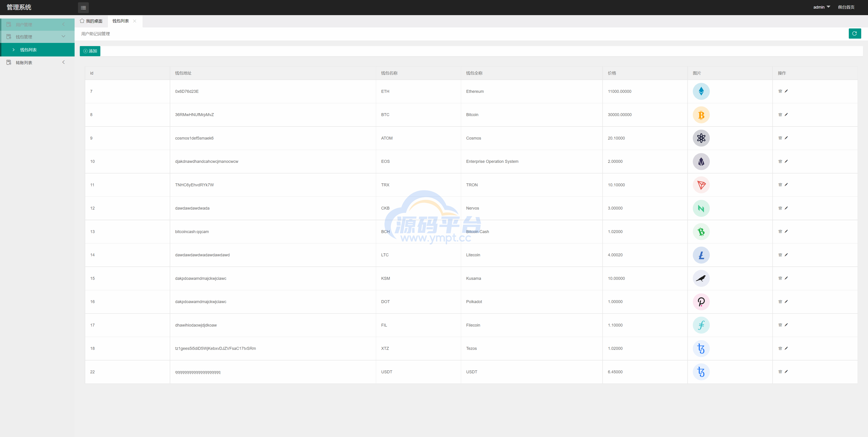This screenshot has height=437, width=868.
Task: Edit the BTC wallet with pencil icon
Action: pos(786,115)
